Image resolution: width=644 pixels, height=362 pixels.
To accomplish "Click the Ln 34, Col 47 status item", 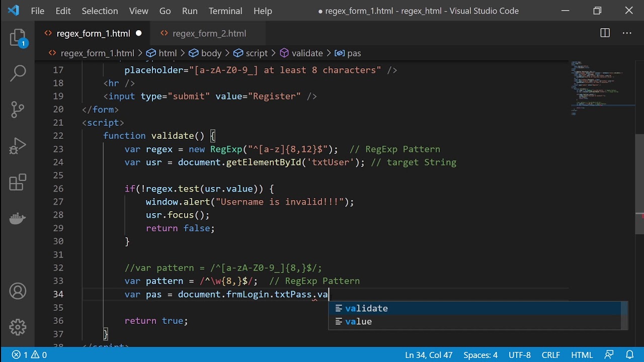I will 429,355.
